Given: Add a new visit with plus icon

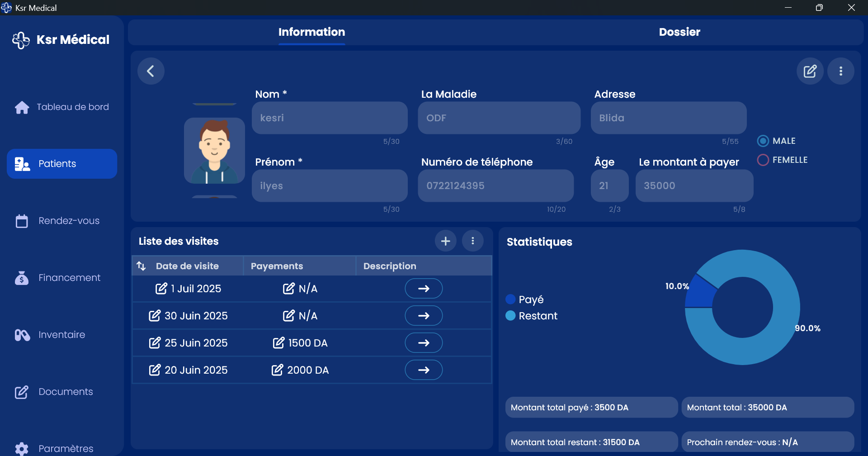Looking at the screenshot, I should pyautogui.click(x=445, y=241).
